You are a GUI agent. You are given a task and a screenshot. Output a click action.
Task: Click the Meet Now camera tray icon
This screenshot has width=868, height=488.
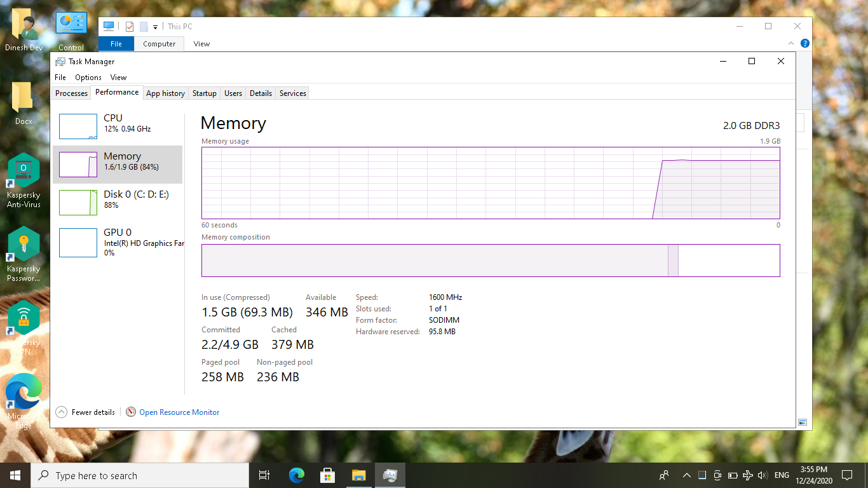pyautogui.click(x=717, y=475)
